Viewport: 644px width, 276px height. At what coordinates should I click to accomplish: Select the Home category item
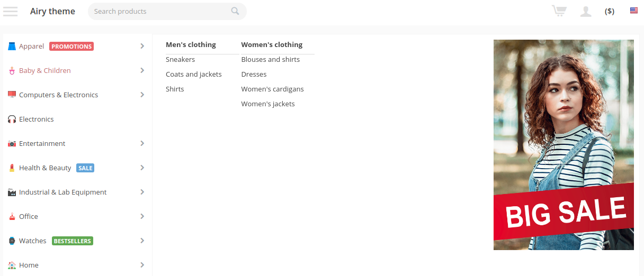tap(77, 265)
